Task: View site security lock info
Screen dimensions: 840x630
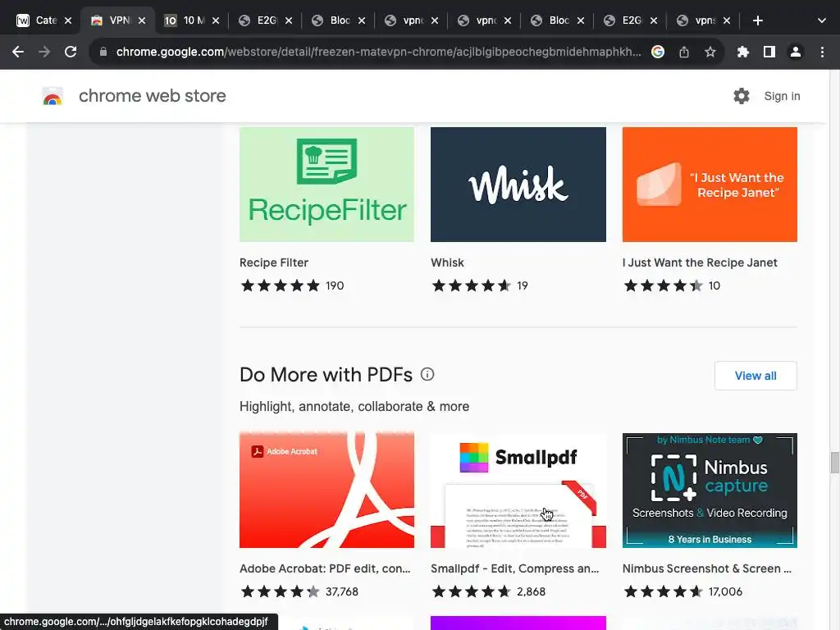Action: [x=103, y=52]
